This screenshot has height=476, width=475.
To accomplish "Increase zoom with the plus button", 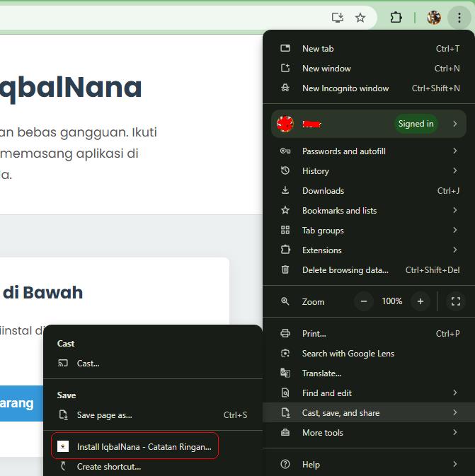I will 420,301.
